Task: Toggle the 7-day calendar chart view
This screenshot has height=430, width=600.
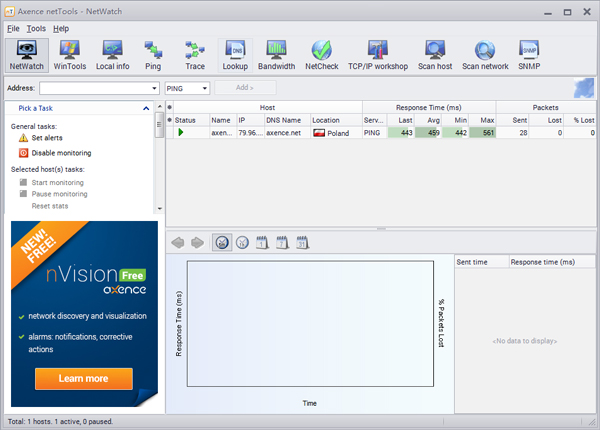Action: pos(282,242)
